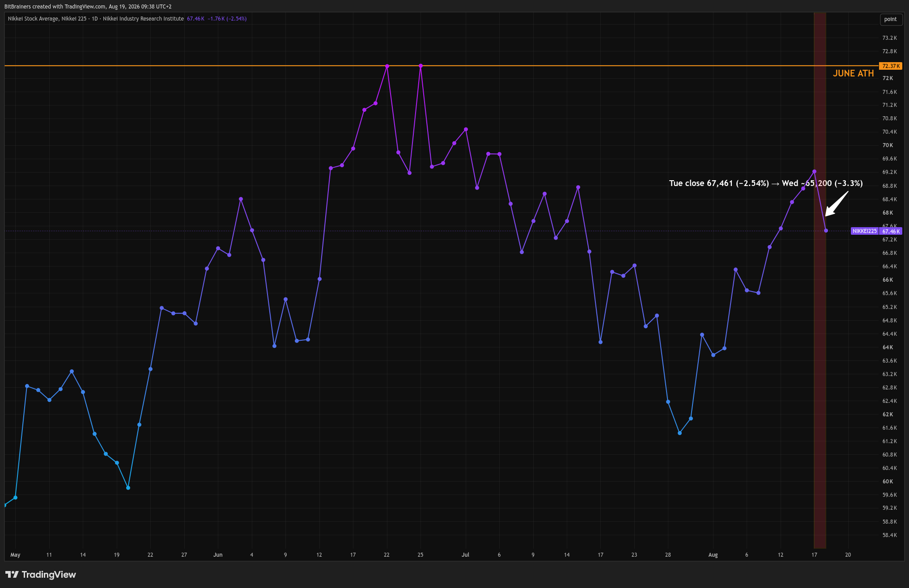The height and width of the screenshot is (588, 909).
Task: Click the 69.2K price axis label
Action: click(x=889, y=172)
